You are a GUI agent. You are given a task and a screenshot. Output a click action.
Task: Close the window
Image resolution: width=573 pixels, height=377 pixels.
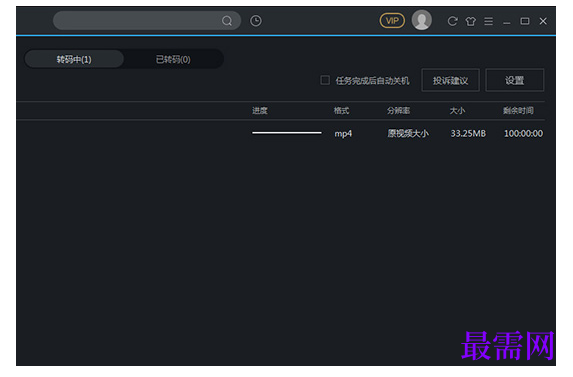coord(543,21)
